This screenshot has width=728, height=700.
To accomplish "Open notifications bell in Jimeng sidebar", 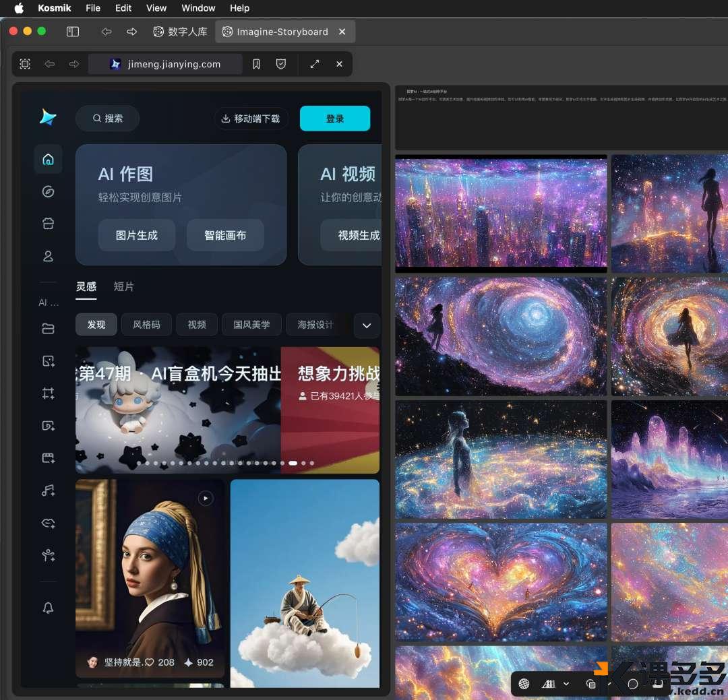I will point(49,608).
